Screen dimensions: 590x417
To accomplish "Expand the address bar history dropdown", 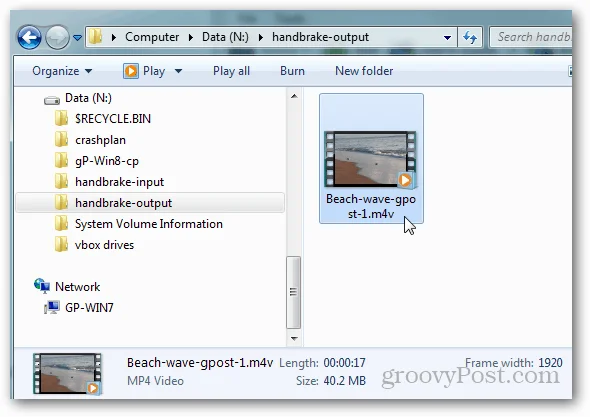I will (447, 38).
